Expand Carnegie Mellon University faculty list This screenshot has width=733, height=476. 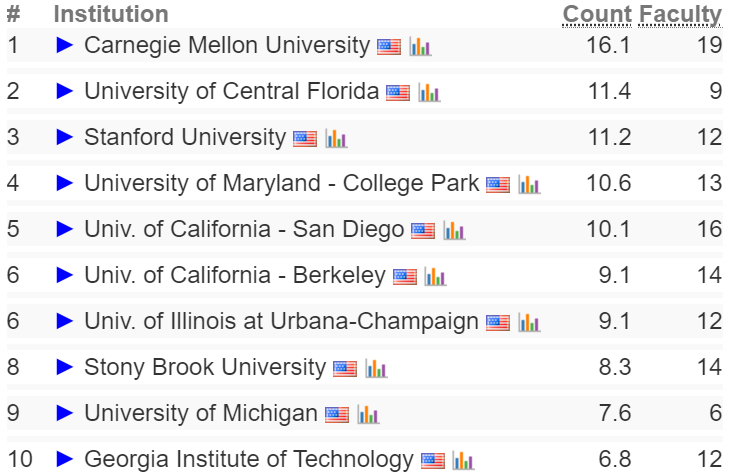65,45
